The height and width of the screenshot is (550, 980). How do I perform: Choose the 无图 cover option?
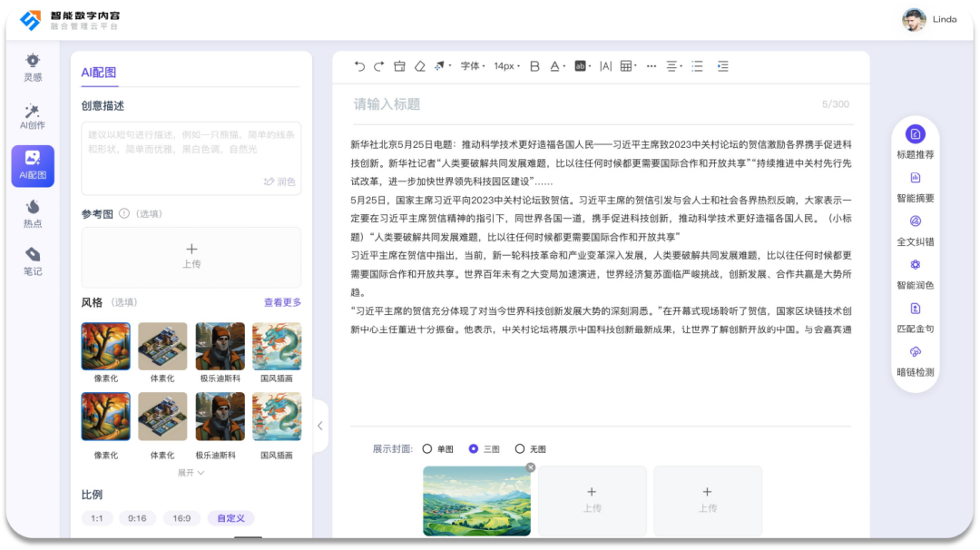(520, 448)
